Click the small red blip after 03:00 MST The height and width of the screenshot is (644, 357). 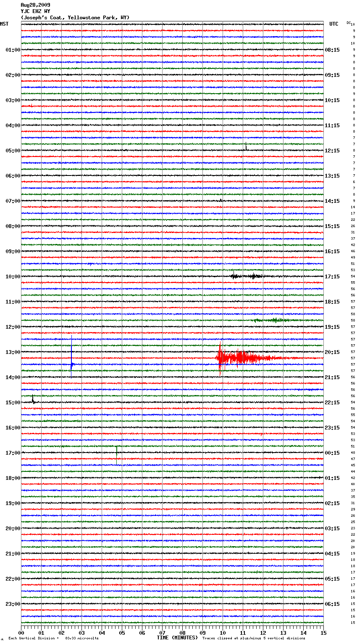[x=31, y=106]
